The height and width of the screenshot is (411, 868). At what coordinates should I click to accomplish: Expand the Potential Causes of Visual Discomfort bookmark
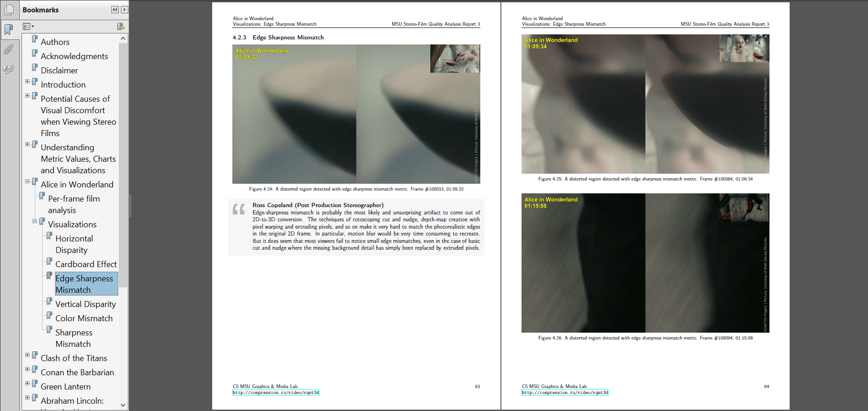[27, 96]
